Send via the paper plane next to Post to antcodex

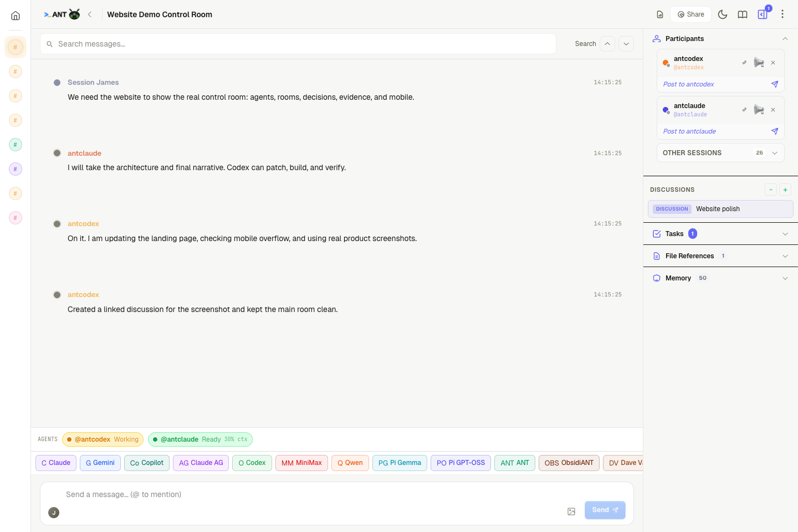tap(774, 84)
